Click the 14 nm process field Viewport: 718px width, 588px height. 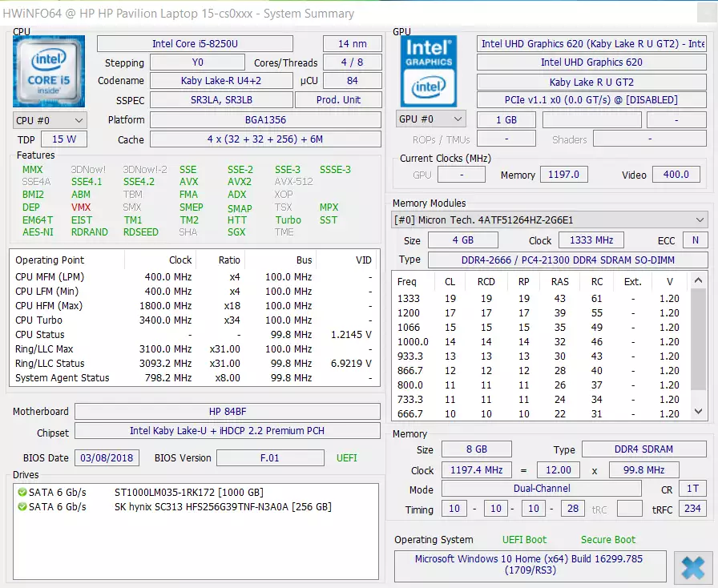[x=353, y=44]
